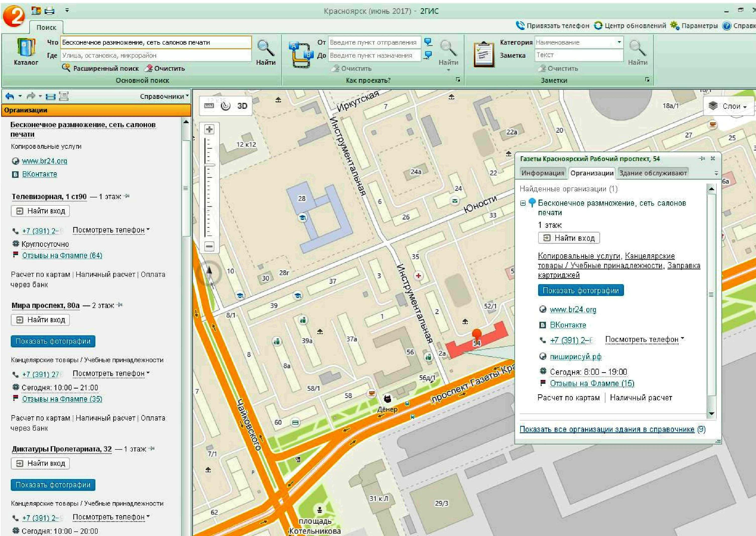756x536 pixels.
Task: Zoom out with the map minus button
Action: [x=209, y=246]
